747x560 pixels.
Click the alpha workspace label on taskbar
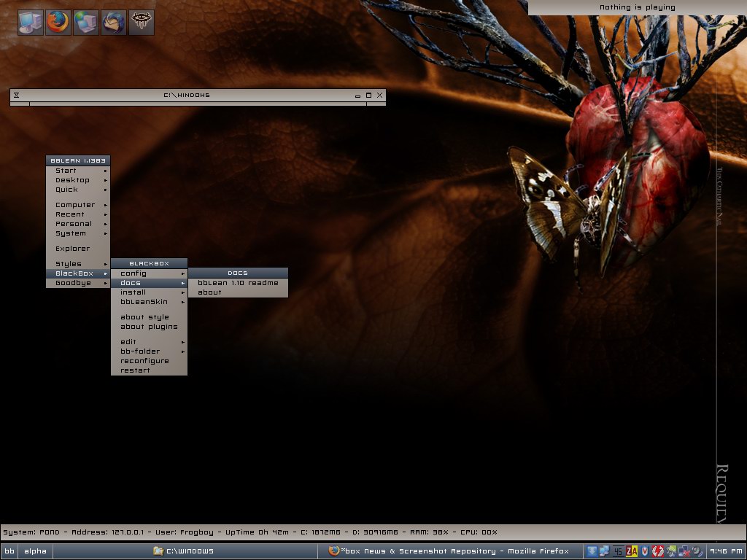[x=35, y=551]
